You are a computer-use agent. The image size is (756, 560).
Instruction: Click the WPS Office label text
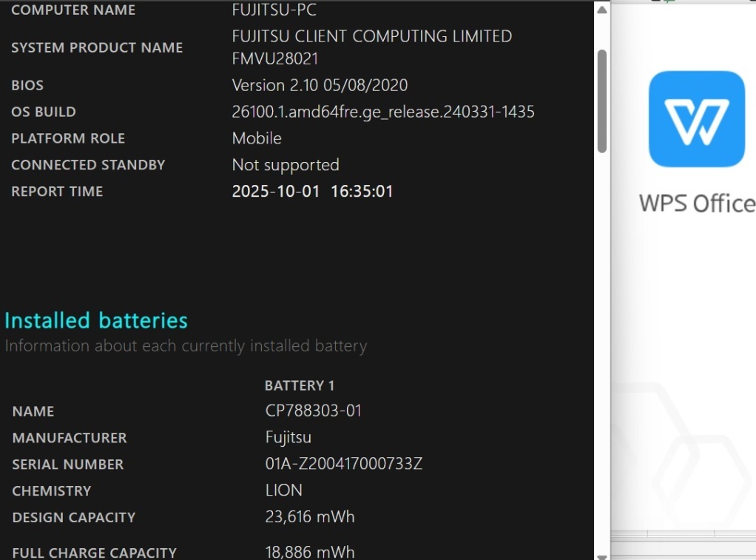click(x=697, y=203)
